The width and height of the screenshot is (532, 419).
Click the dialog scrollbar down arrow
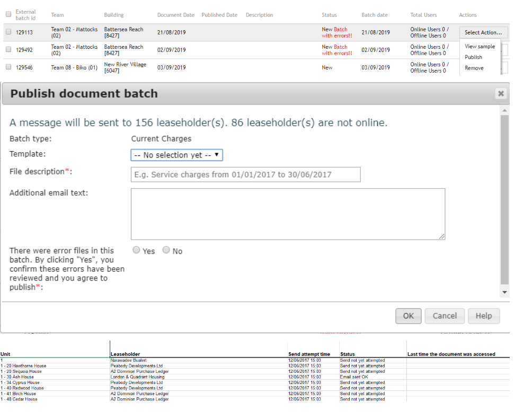[504, 292]
